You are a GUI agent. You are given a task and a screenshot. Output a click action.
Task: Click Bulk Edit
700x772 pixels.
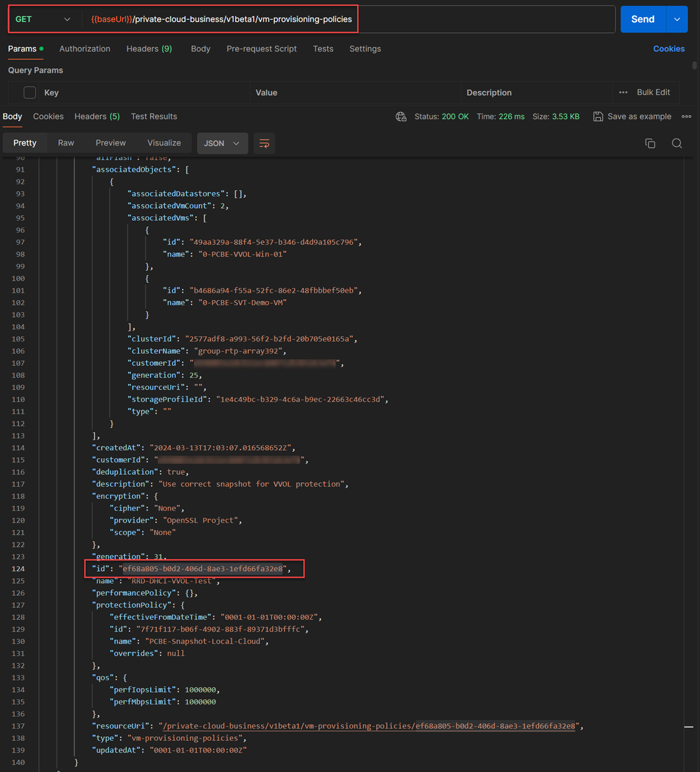coord(653,92)
